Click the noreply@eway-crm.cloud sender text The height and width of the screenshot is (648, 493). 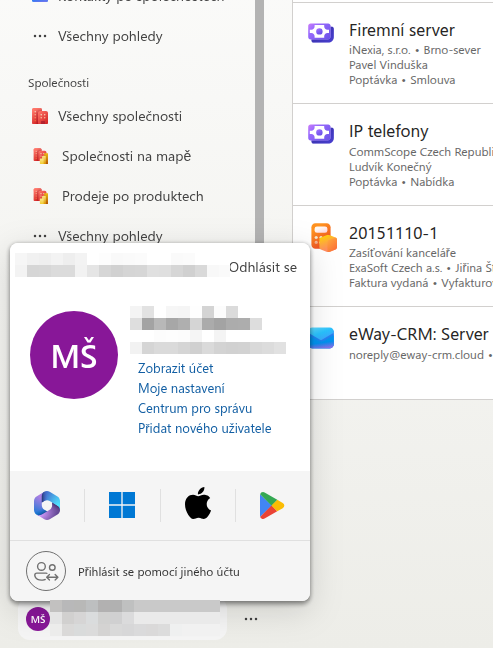(416, 355)
